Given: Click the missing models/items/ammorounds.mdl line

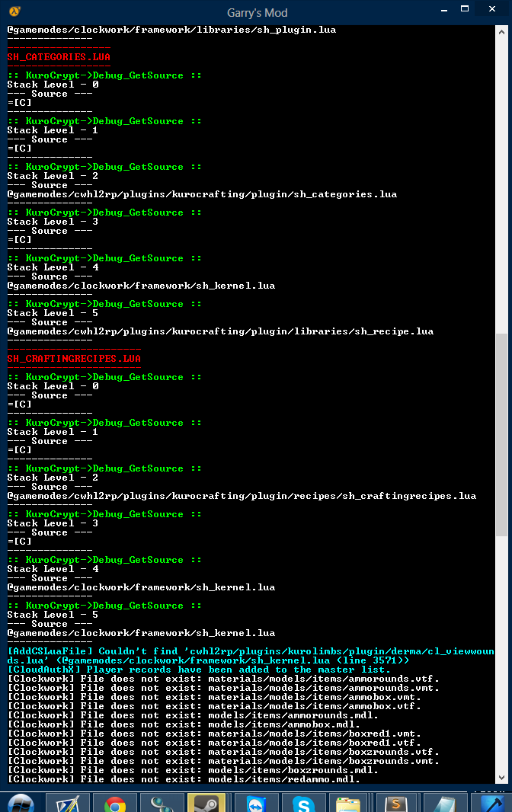Looking at the screenshot, I should (193, 716).
